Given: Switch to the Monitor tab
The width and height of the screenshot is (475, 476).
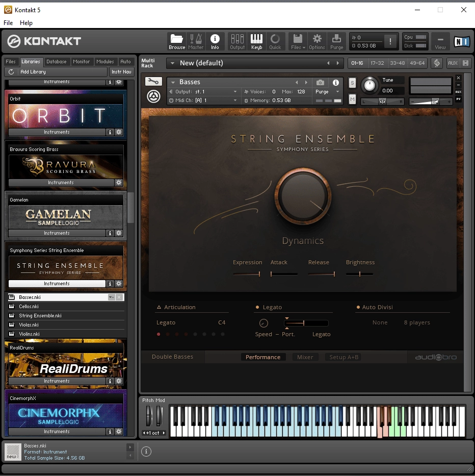Looking at the screenshot, I should pos(81,62).
